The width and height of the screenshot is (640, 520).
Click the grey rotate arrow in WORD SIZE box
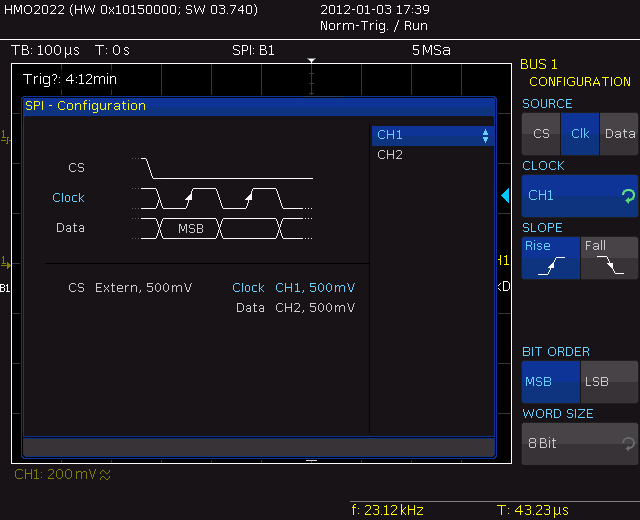tap(628, 444)
